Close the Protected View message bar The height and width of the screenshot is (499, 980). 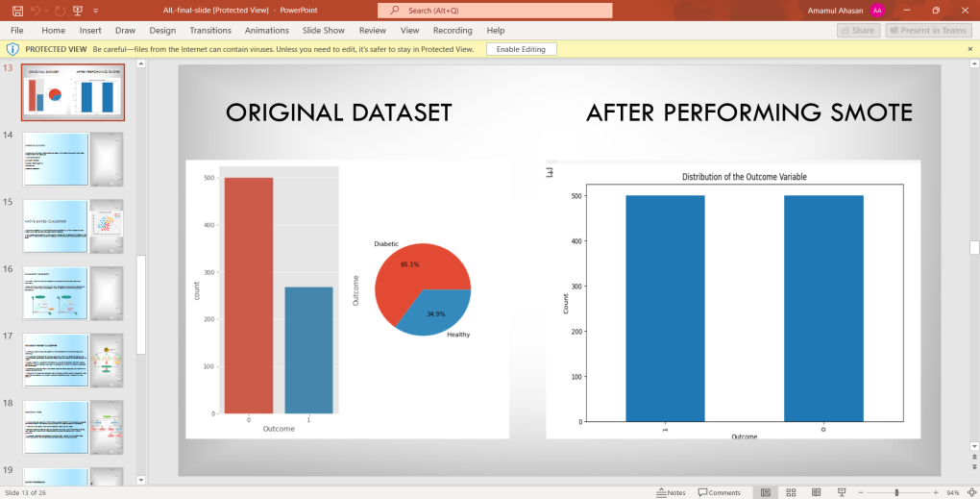point(969,49)
